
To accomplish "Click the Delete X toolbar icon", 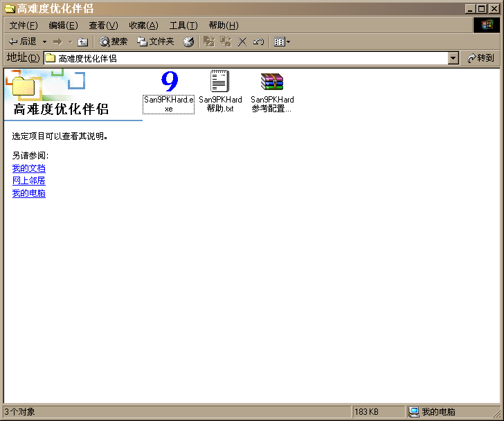I will [x=242, y=42].
